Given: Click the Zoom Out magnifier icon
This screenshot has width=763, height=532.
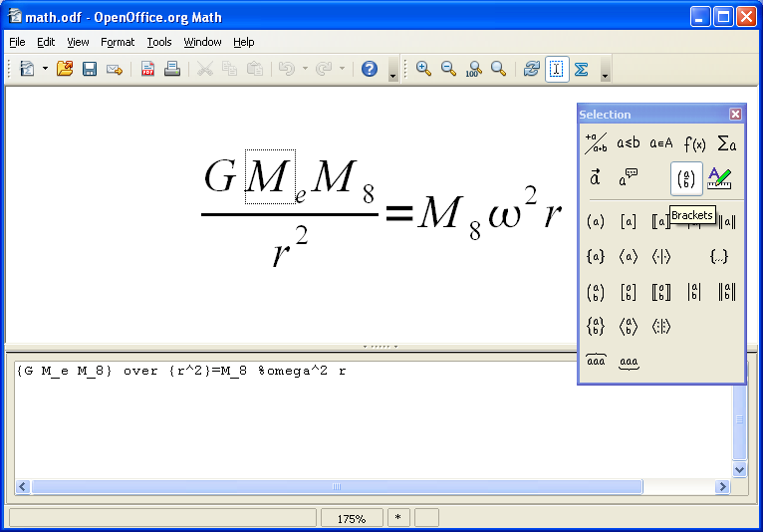Looking at the screenshot, I should pyautogui.click(x=448, y=69).
